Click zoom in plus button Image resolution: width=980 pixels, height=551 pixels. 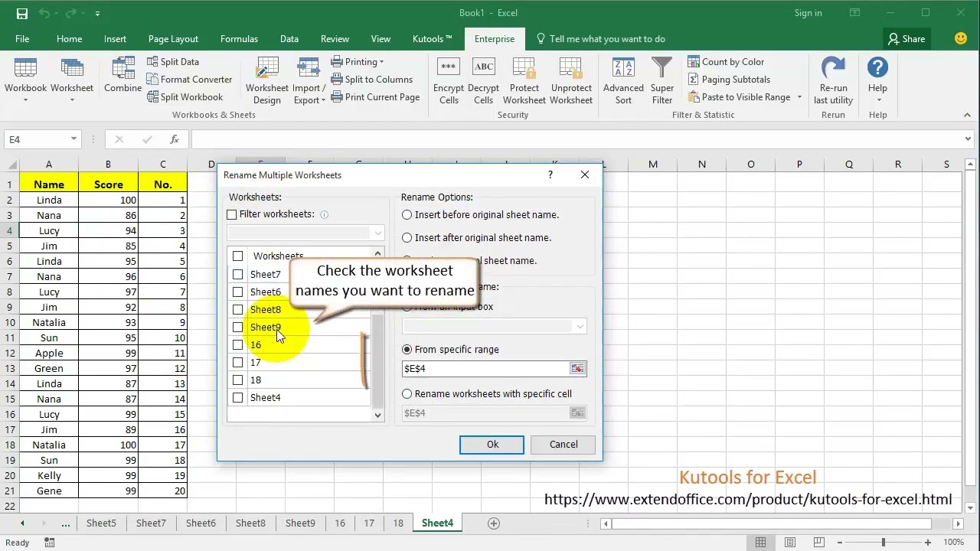pos(928,543)
